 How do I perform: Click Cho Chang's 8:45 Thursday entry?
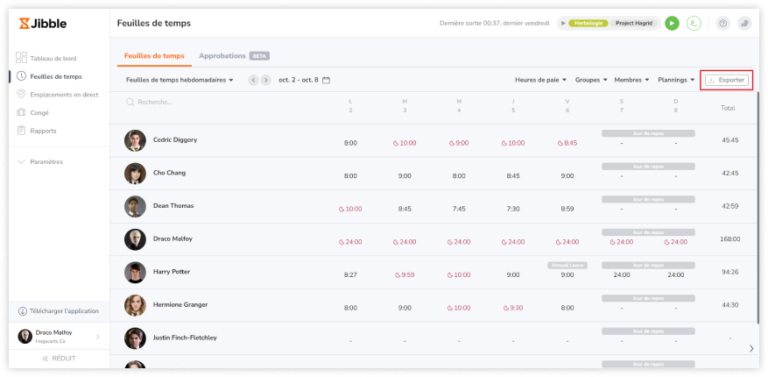[x=513, y=176]
